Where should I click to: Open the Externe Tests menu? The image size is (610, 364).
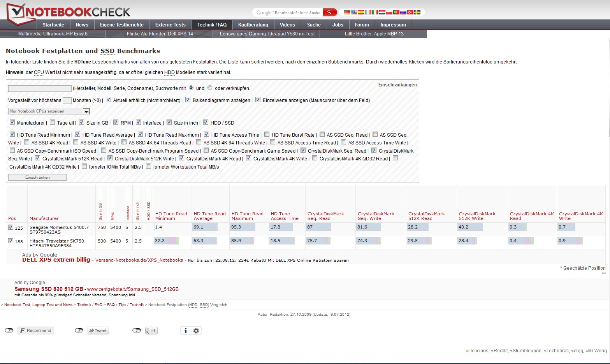point(171,25)
